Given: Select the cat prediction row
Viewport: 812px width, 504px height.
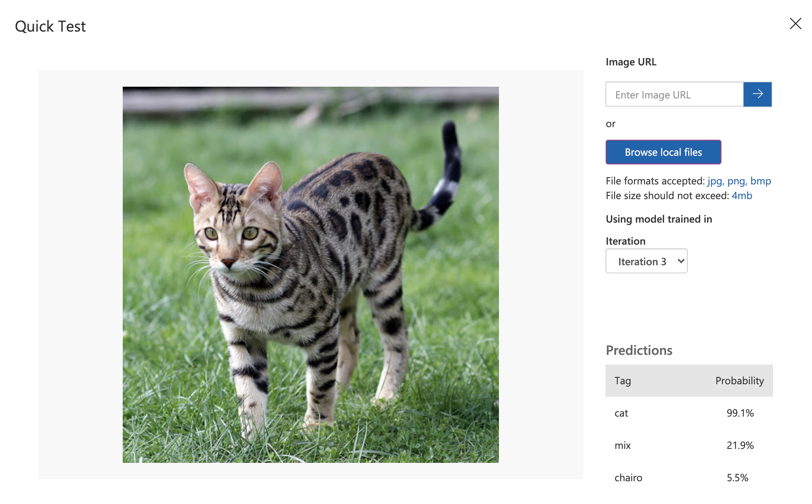Looking at the screenshot, I should [621, 413].
